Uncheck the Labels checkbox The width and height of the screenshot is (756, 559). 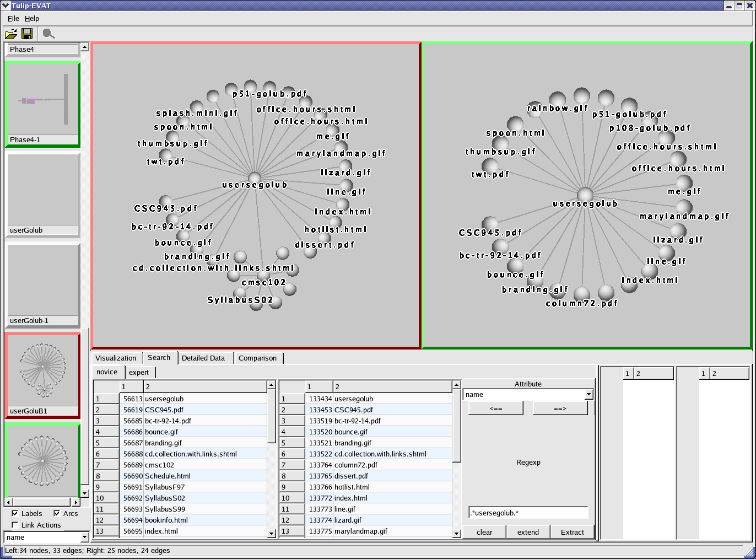coord(15,513)
